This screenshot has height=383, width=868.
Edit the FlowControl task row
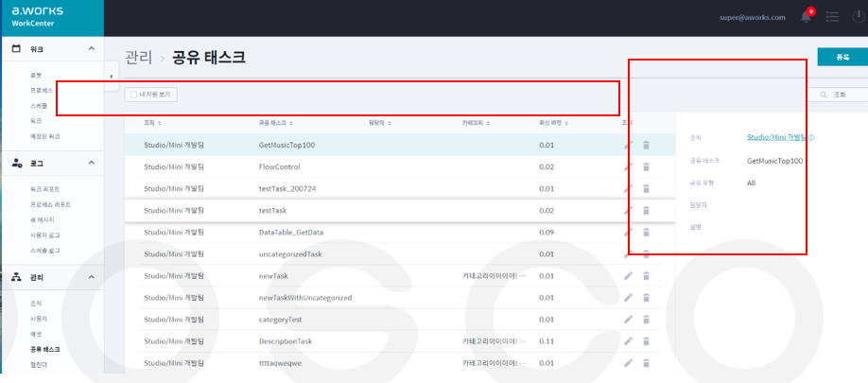point(628,166)
